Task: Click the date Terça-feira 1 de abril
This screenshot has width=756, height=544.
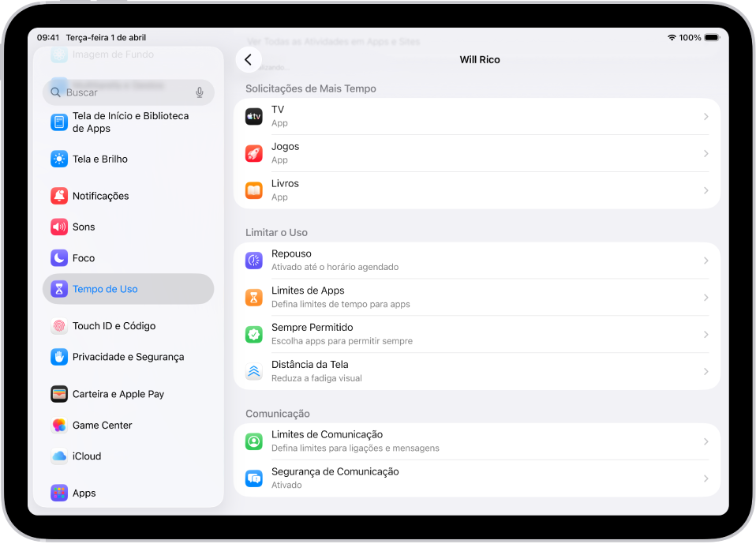Action: [106, 38]
